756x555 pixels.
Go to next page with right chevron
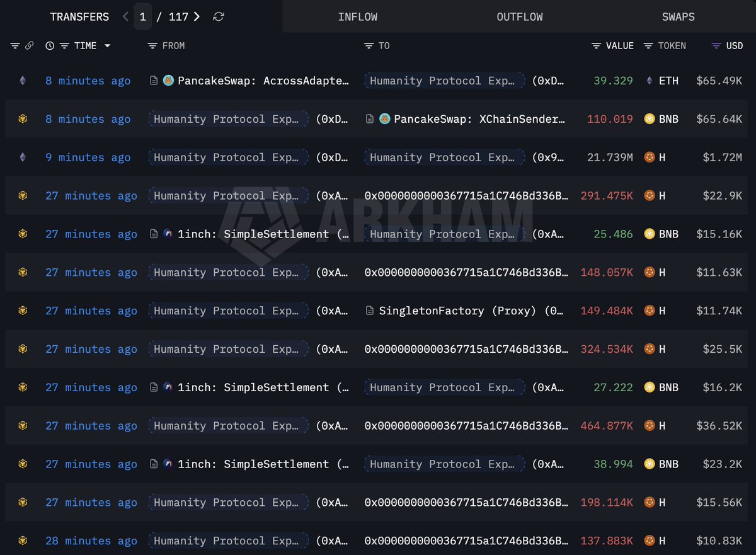(x=197, y=17)
